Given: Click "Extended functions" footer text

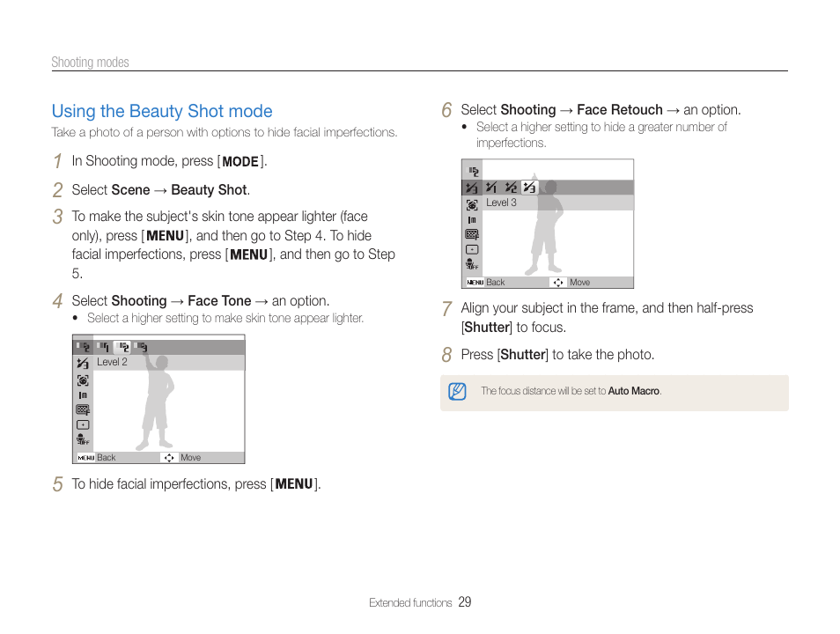Looking at the screenshot, I should click(x=410, y=603).
